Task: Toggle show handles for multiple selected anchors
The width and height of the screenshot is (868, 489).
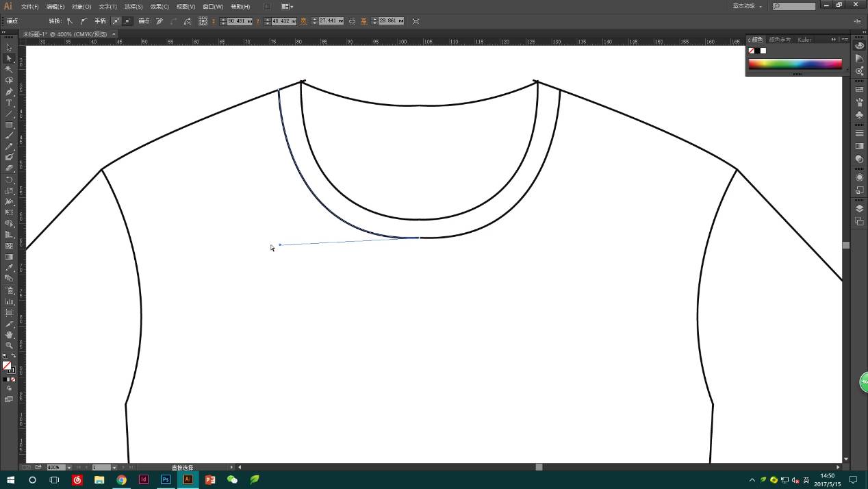Action: 116,21
